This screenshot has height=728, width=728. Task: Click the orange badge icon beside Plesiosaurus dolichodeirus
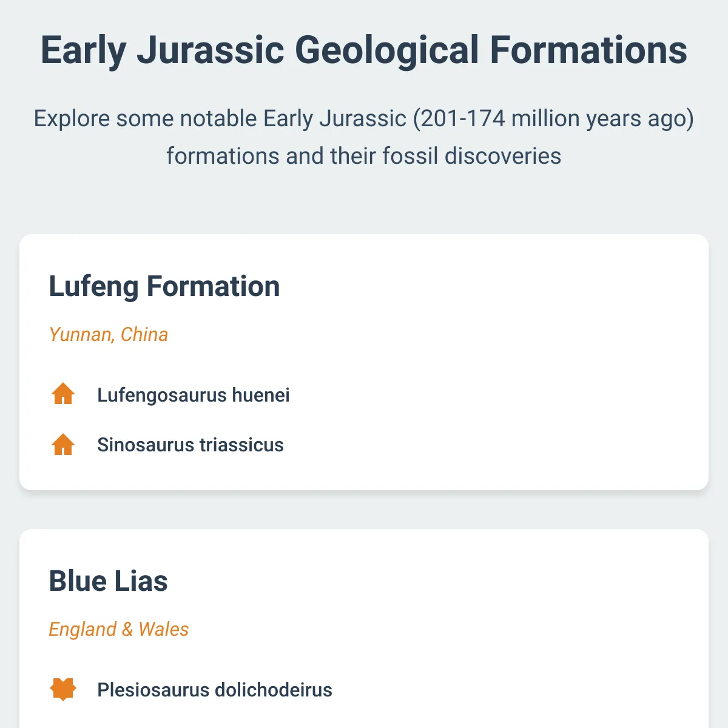coord(63,689)
